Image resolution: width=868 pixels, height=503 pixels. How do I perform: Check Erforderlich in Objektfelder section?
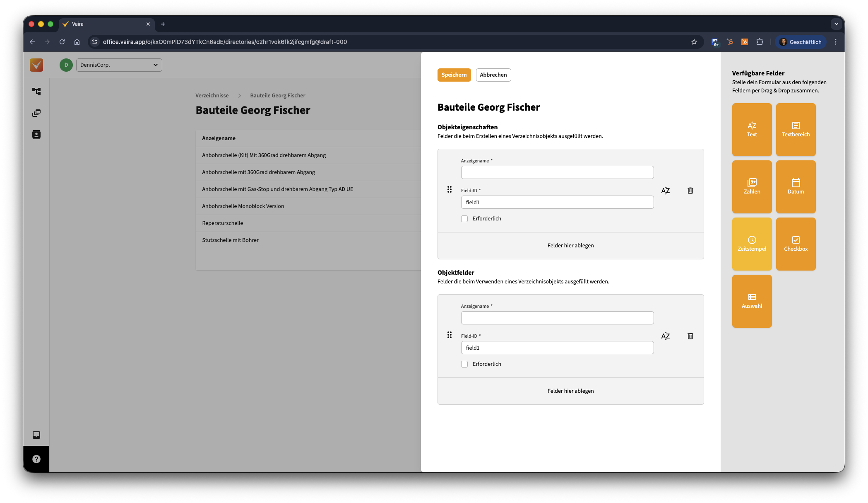coord(464,364)
